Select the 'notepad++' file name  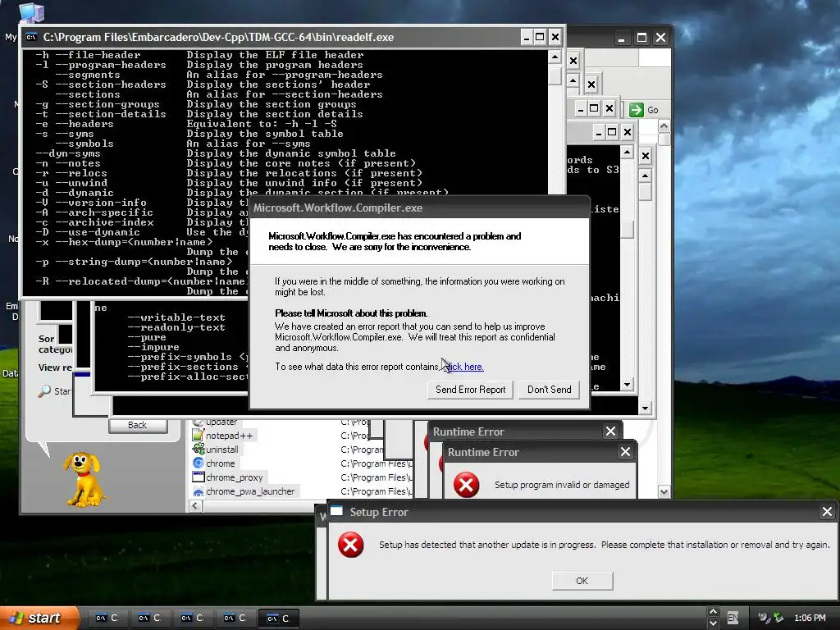click(229, 436)
